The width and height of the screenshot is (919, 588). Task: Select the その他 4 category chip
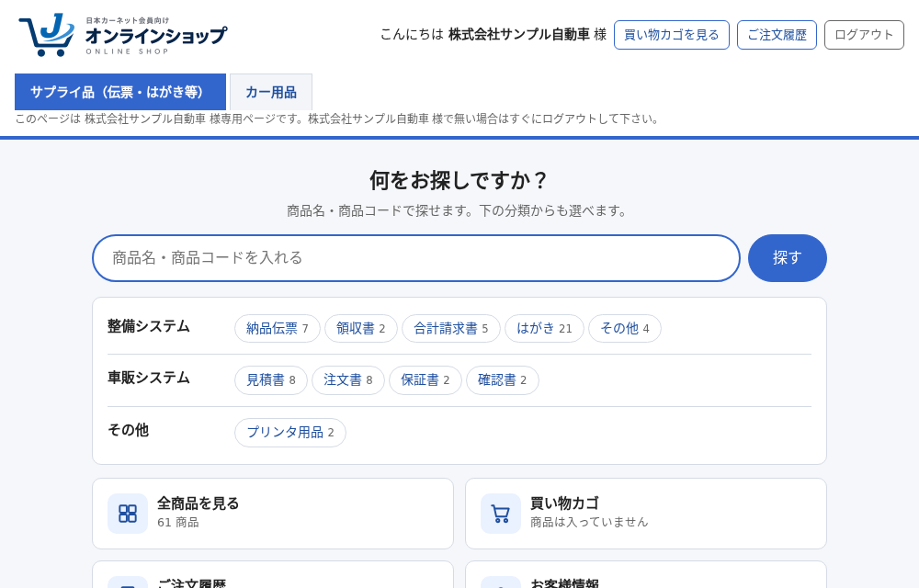(625, 329)
